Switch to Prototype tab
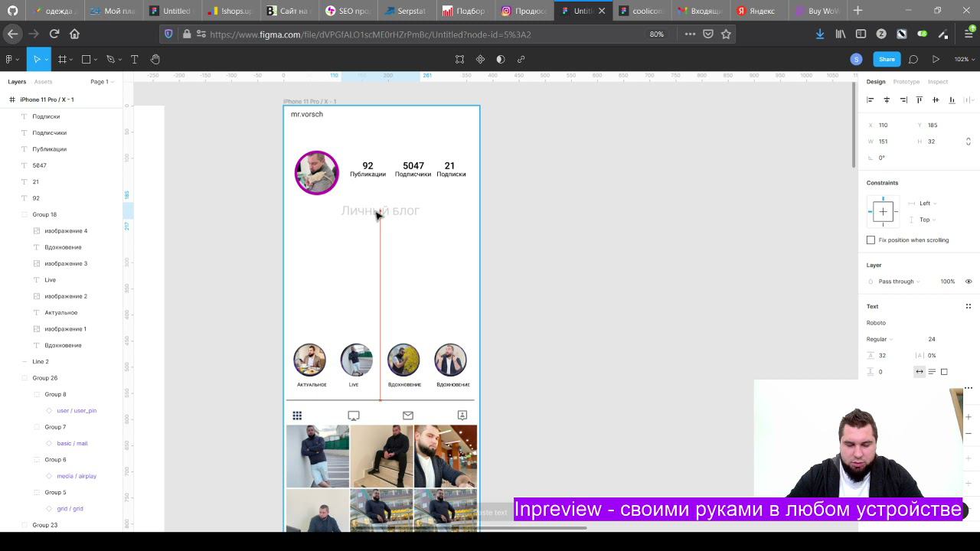This screenshot has height=551, width=980. 906,82
